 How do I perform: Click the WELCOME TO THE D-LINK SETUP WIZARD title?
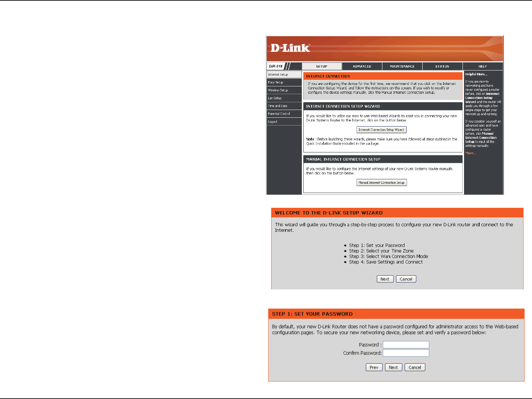point(329,213)
